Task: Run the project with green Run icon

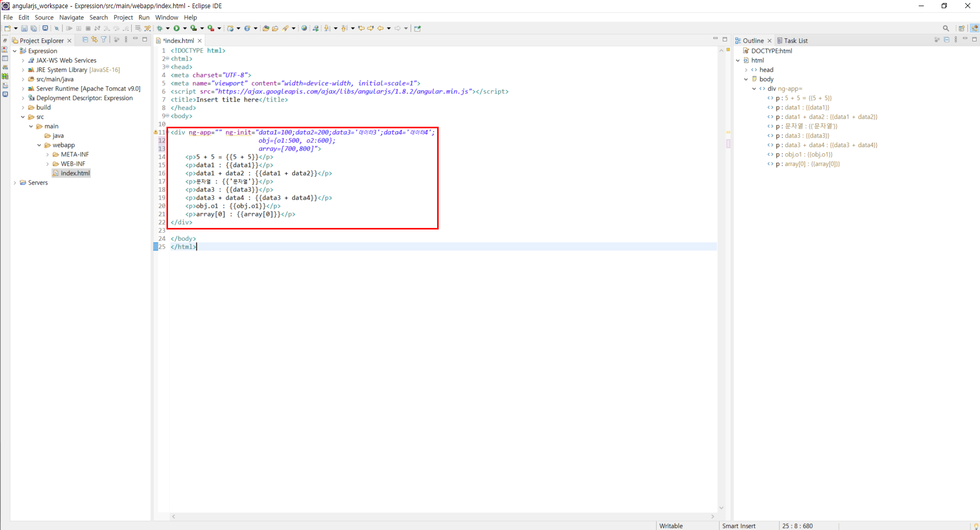Action: coord(177,29)
